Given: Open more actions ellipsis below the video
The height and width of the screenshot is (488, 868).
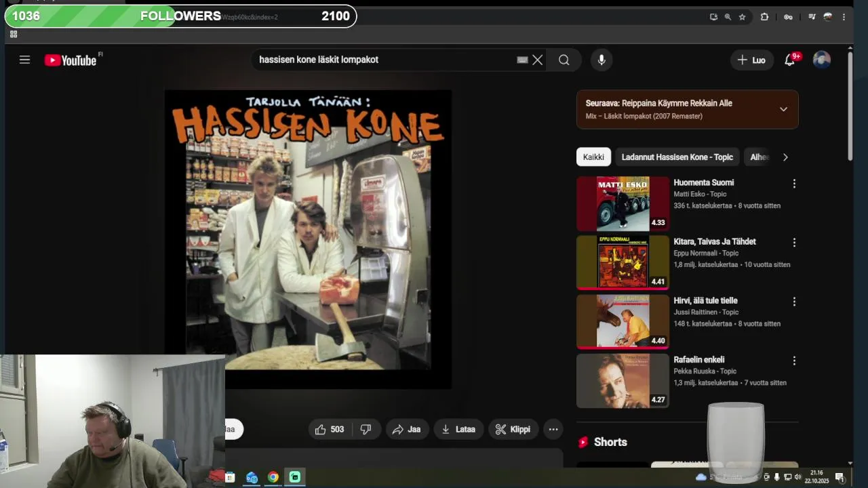Looking at the screenshot, I should coord(553,429).
